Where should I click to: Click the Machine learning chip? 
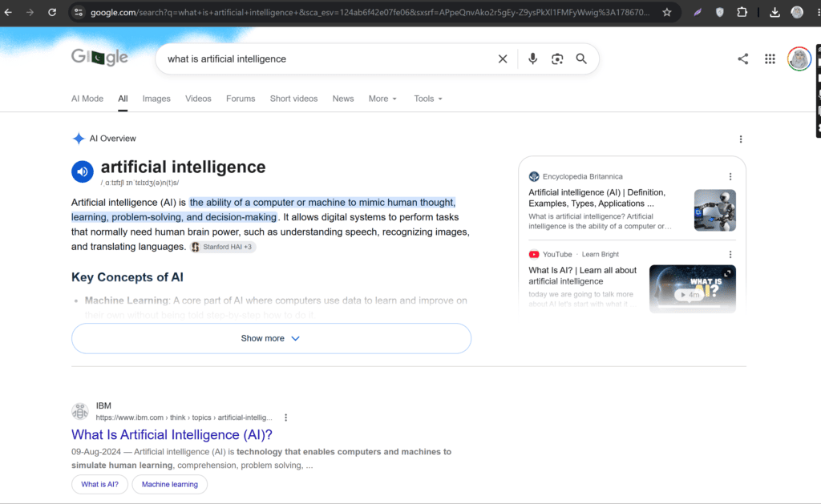click(x=170, y=484)
